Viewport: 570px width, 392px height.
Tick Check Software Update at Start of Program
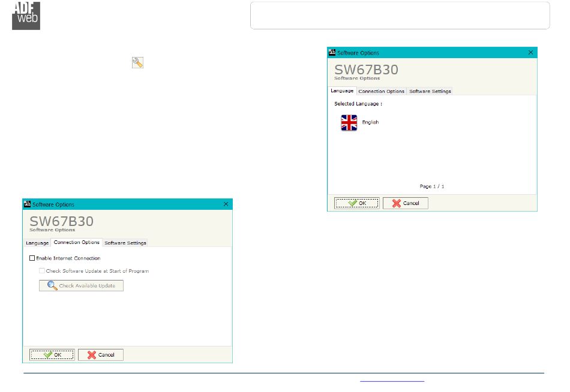(x=42, y=271)
